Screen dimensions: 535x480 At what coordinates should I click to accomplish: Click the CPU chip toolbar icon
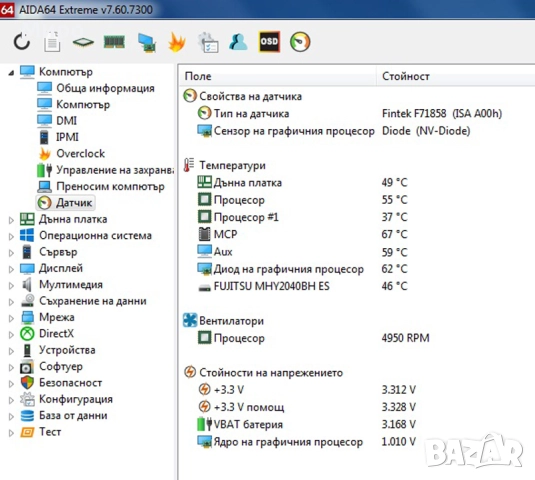83,42
